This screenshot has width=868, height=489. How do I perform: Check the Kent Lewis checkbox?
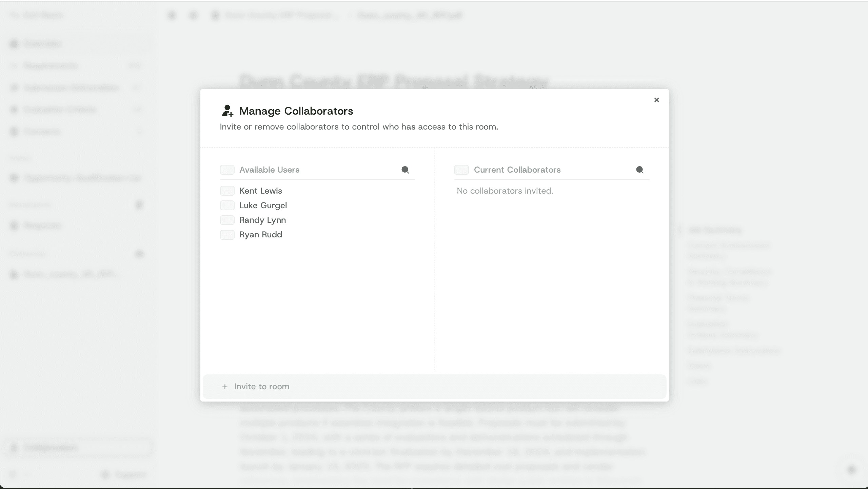[x=227, y=191]
